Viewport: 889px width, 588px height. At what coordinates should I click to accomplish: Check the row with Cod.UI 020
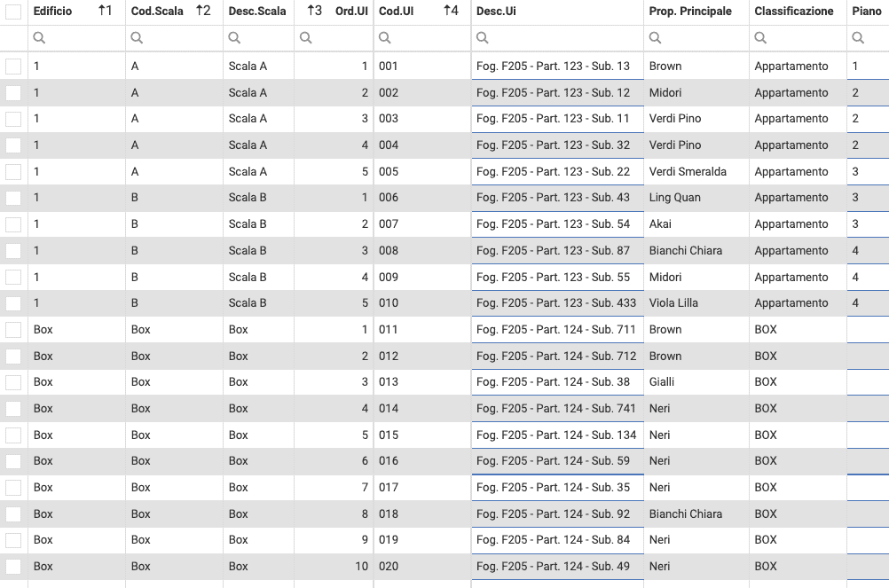pos(13,567)
